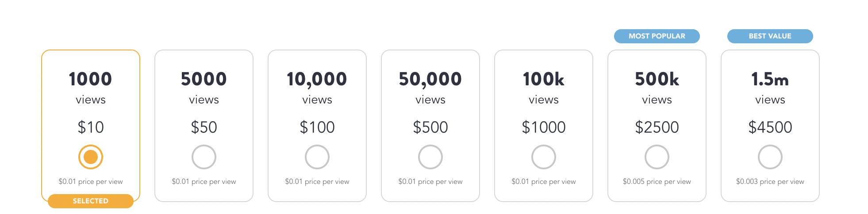Click the $2500 price text
The height and width of the screenshot is (214, 868).
click(657, 127)
